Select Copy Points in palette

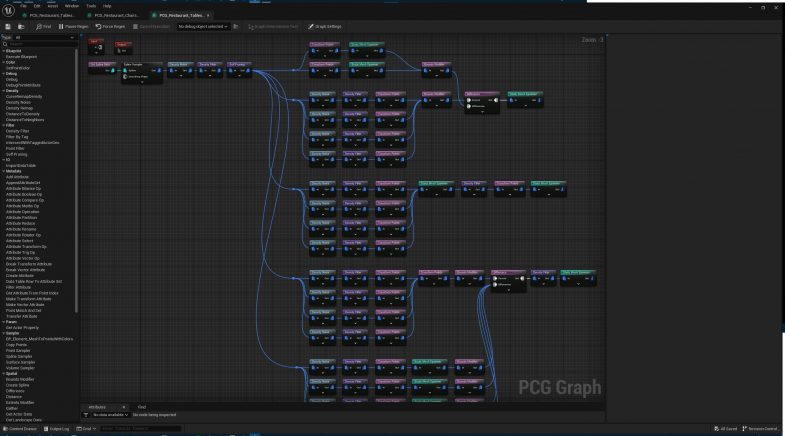pyautogui.click(x=17, y=345)
